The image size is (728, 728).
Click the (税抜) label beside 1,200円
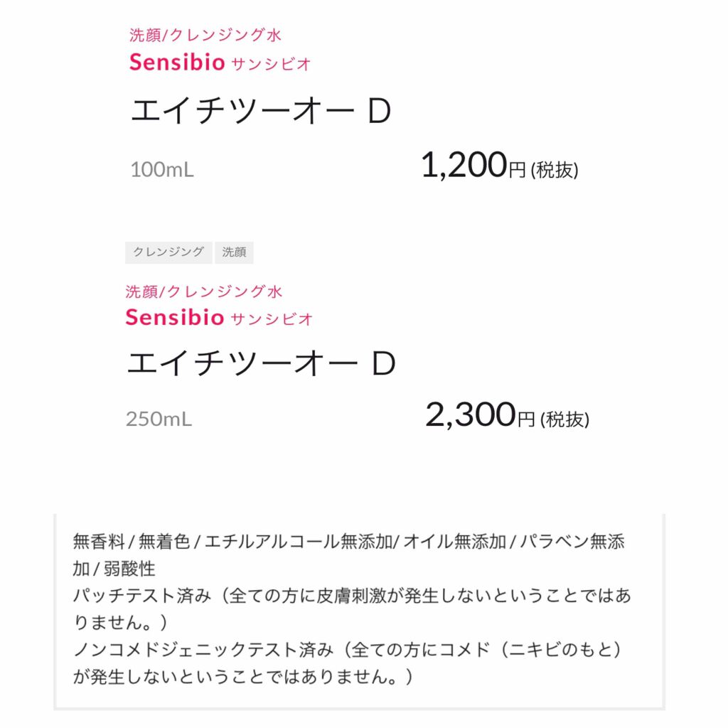coord(555,171)
